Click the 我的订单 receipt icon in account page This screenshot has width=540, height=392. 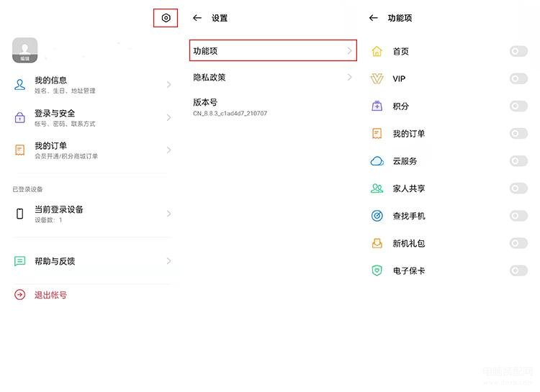[19, 150]
